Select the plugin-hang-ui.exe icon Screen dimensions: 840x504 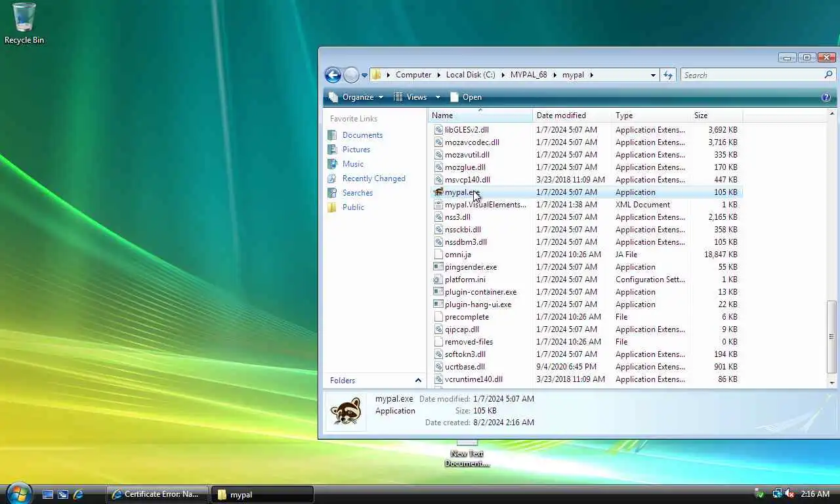pyautogui.click(x=438, y=304)
